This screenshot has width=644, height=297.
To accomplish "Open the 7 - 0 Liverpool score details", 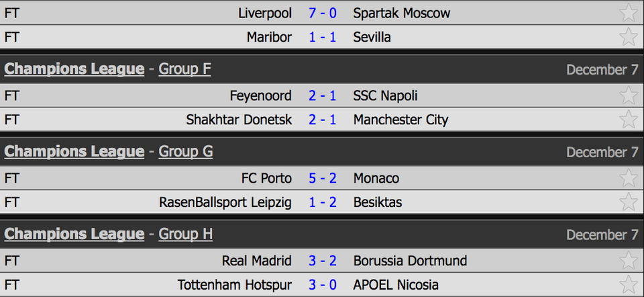I will coord(323,13).
